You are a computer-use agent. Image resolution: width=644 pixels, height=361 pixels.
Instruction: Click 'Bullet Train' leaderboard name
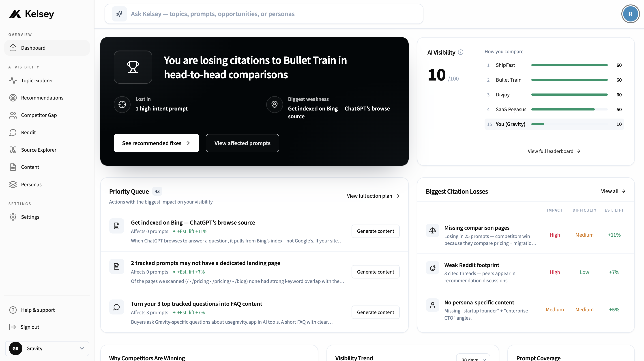click(x=509, y=80)
